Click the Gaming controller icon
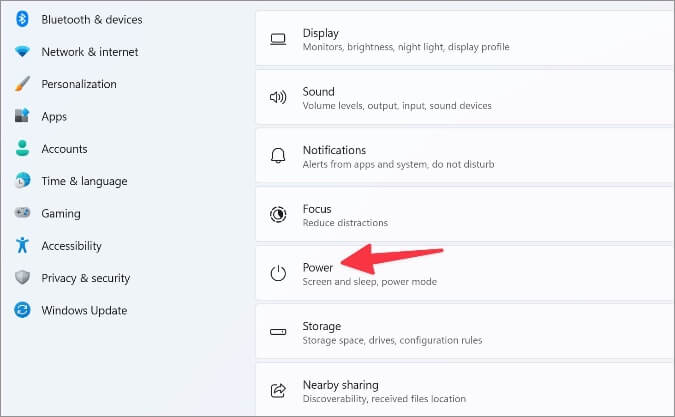 (x=22, y=213)
